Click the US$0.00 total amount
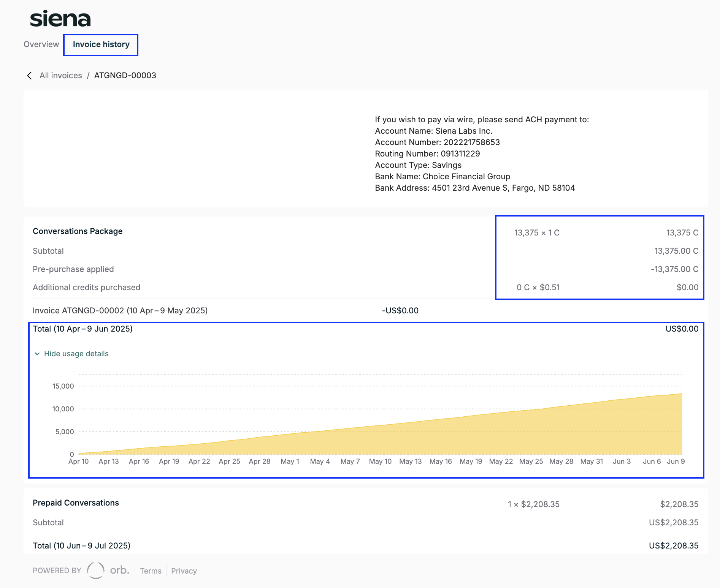The height and width of the screenshot is (588, 720). 682,329
